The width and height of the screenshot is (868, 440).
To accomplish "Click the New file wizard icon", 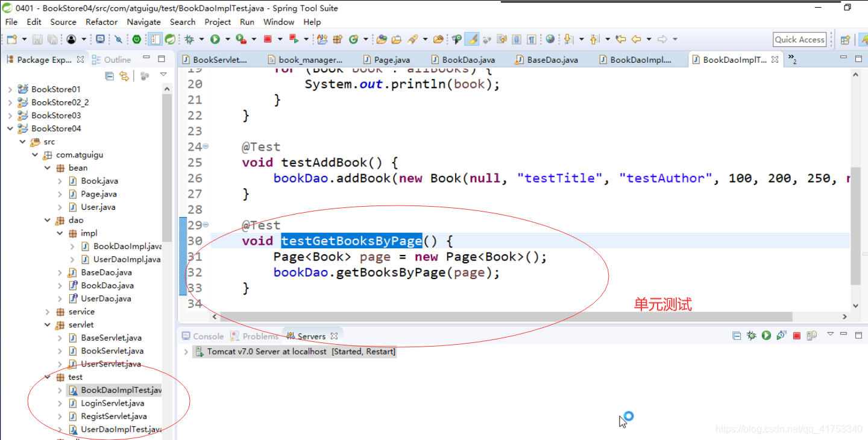I will tap(11, 39).
